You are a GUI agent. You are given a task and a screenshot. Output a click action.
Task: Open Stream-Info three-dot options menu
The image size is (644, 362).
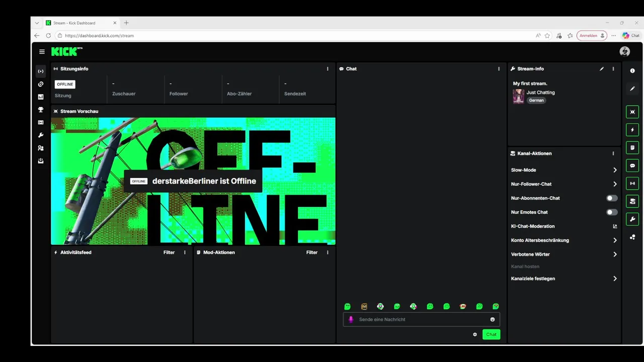(x=613, y=69)
